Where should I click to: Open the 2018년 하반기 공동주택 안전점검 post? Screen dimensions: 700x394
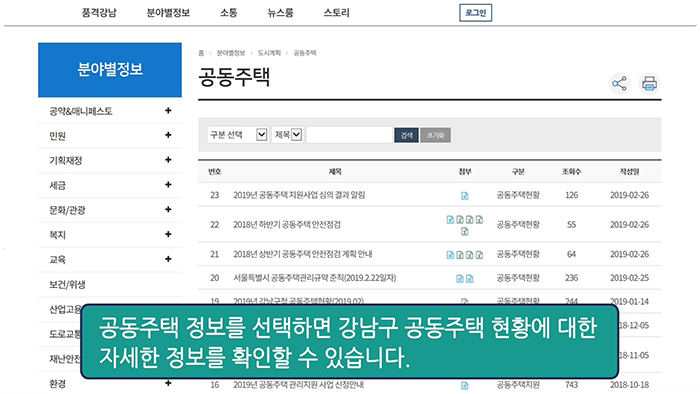tap(287, 224)
